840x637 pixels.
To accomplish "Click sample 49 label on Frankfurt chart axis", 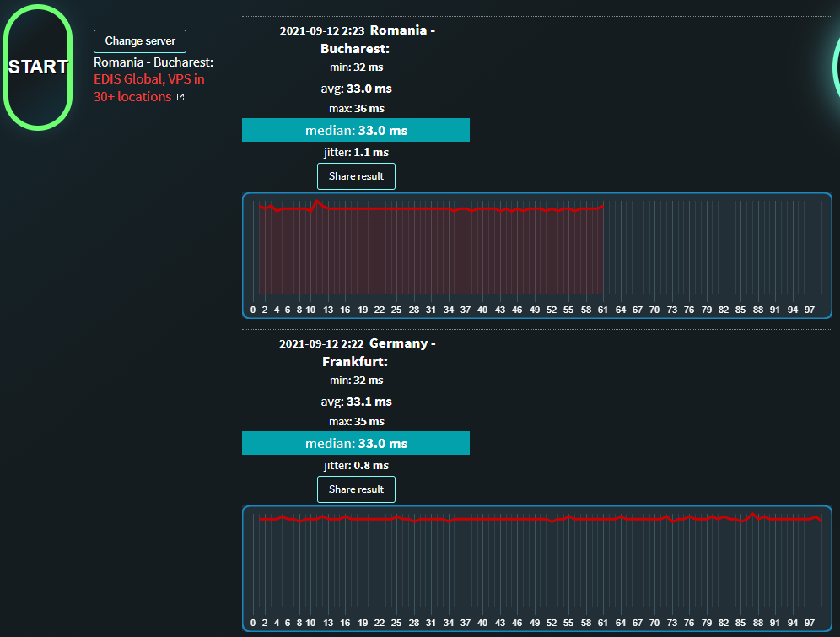I will [535, 623].
